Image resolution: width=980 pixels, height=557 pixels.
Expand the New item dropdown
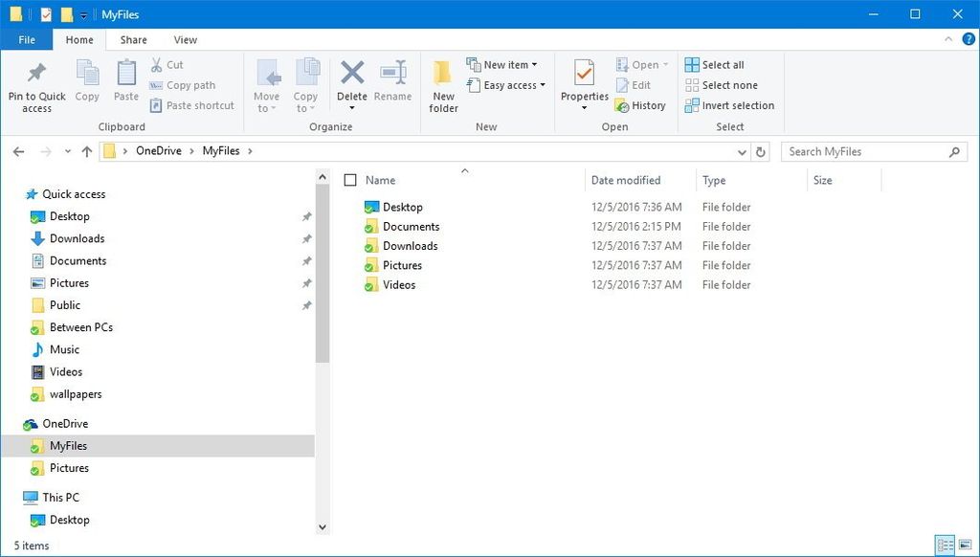(x=504, y=63)
